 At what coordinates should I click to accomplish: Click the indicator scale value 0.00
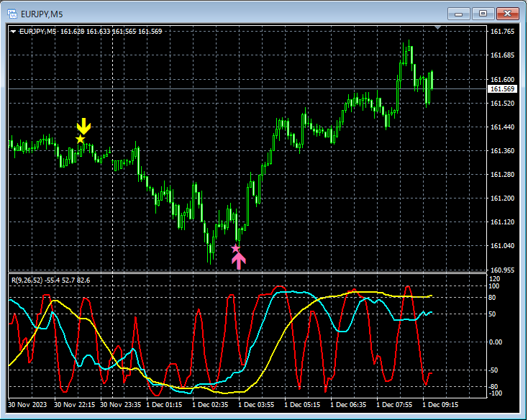tap(495, 342)
